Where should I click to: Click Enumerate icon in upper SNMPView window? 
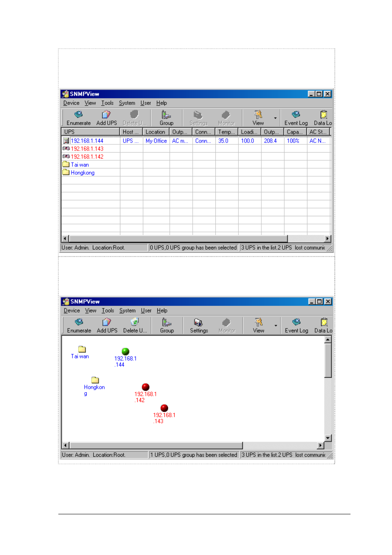coord(78,118)
